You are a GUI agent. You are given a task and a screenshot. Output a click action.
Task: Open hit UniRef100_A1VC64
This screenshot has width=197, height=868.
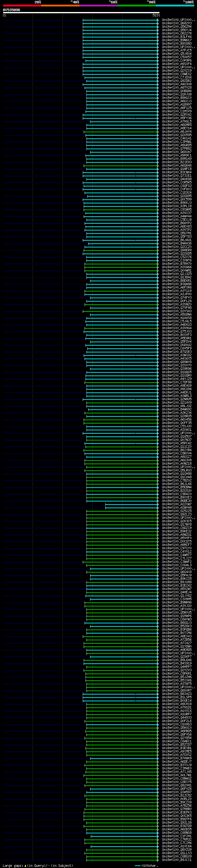click(177, 846)
